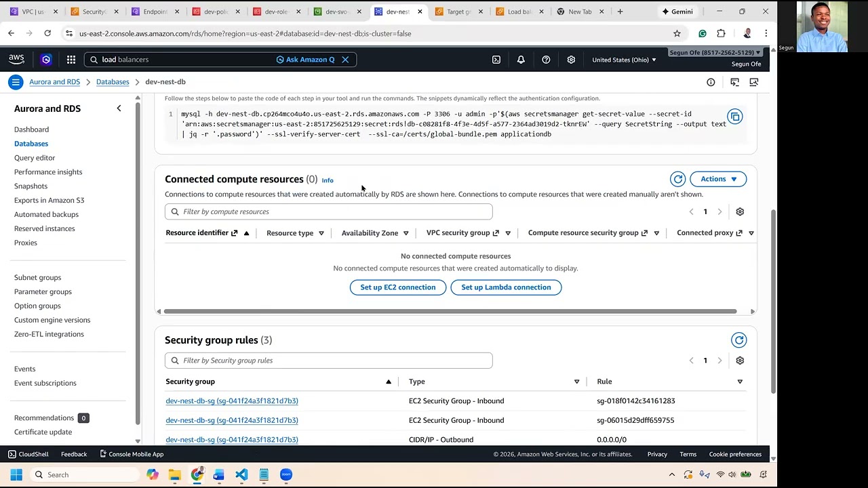The width and height of the screenshot is (868, 488).
Task: Go to Databases breadcrumb link
Action: coord(113,82)
